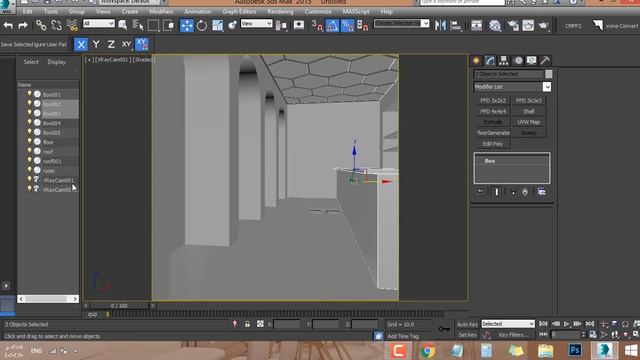Open the Graph Editors menu
640x360 pixels.
click(x=239, y=11)
